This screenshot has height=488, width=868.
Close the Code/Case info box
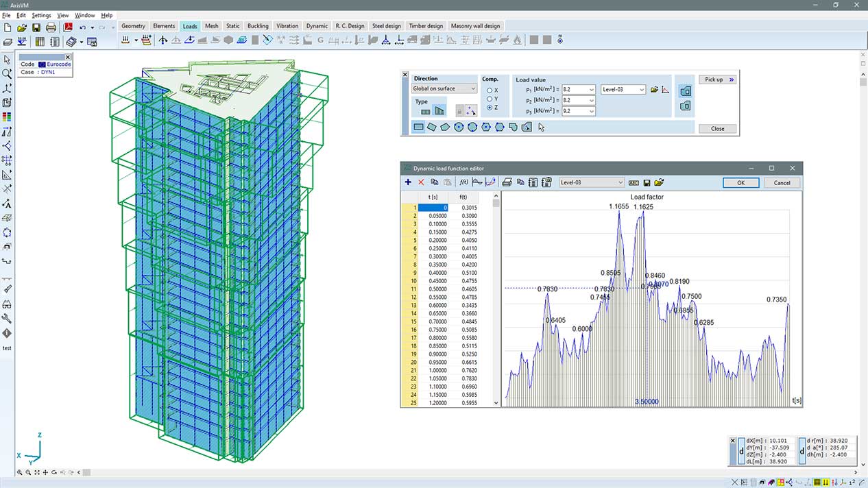pyautogui.click(x=67, y=57)
